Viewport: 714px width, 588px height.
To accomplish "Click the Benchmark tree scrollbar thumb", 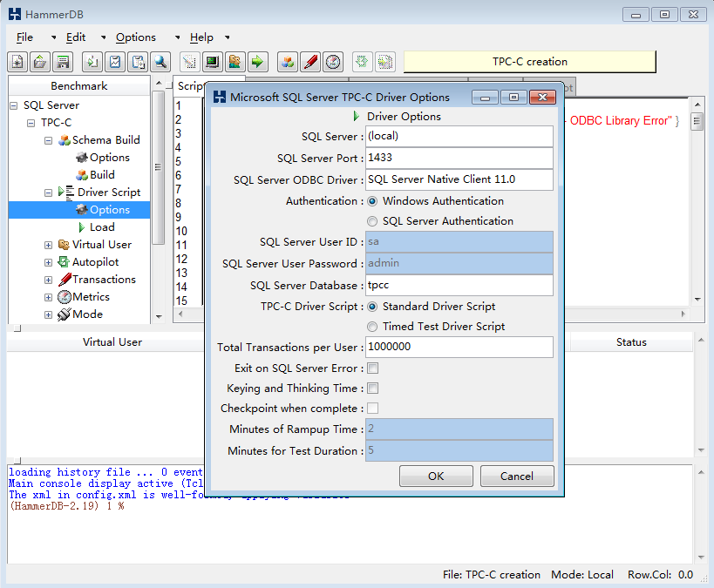I will (158, 167).
